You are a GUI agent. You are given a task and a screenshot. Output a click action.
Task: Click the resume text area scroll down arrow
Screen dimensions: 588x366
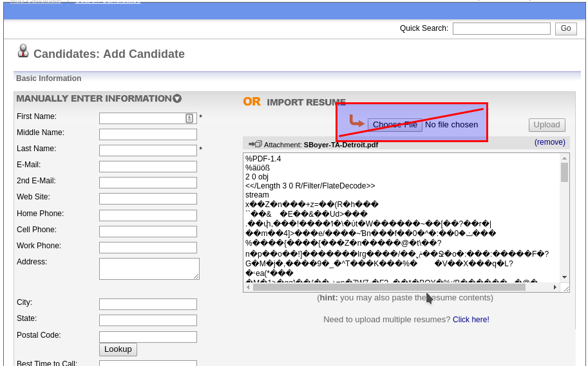(564, 277)
